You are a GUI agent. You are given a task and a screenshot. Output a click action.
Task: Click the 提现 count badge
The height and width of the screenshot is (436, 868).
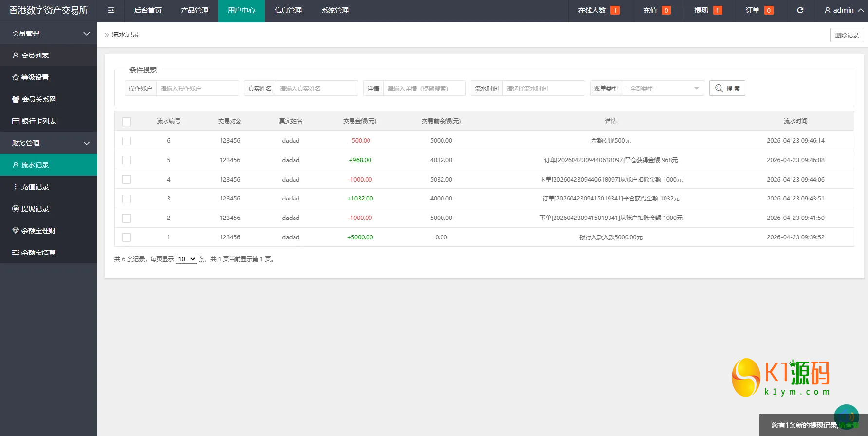[718, 10]
